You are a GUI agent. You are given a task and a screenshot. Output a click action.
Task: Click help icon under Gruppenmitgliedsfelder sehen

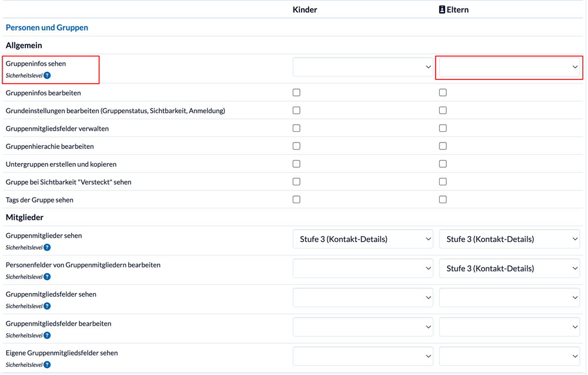coord(47,306)
